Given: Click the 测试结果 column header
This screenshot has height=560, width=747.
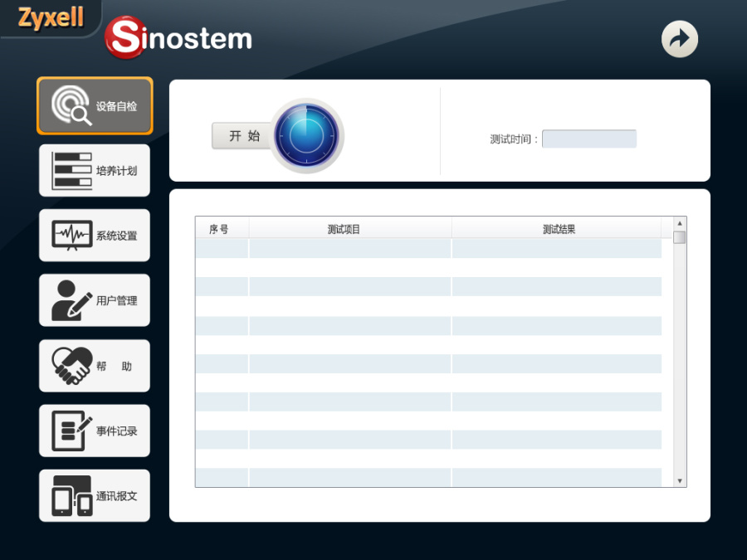Looking at the screenshot, I should pyautogui.click(x=556, y=228).
